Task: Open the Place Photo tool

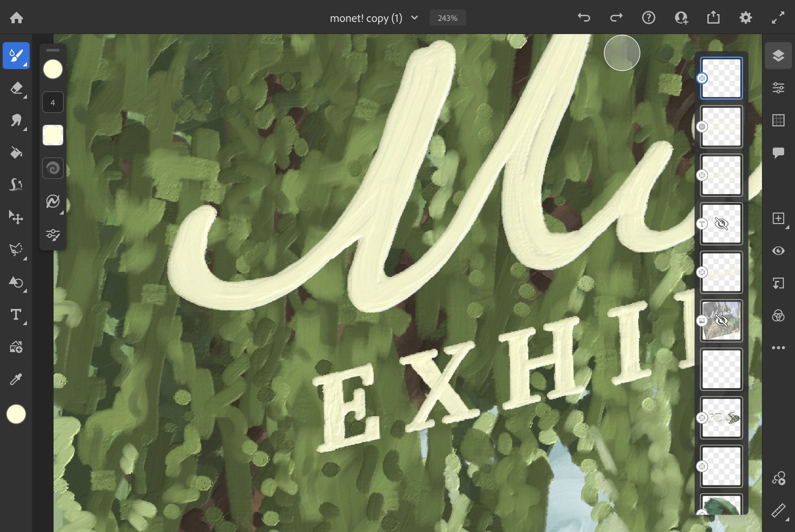Action: [16, 347]
